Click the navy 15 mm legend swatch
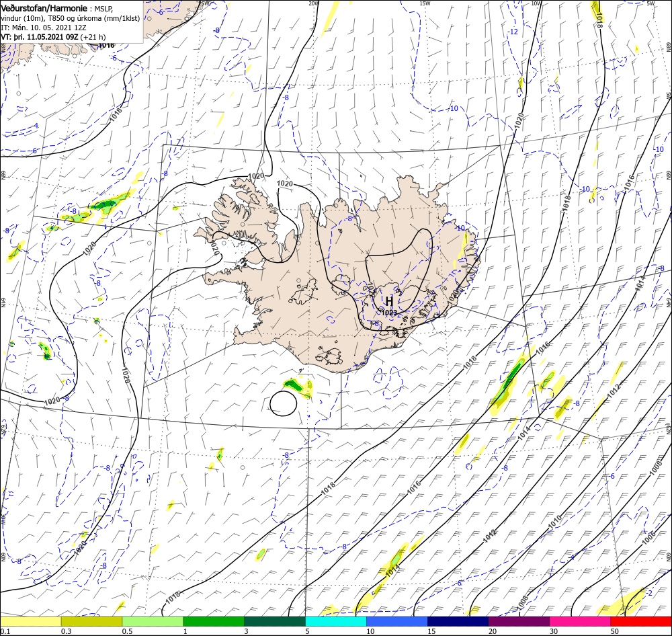The width and height of the screenshot is (672, 636). pyautogui.click(x=458, y=621)
